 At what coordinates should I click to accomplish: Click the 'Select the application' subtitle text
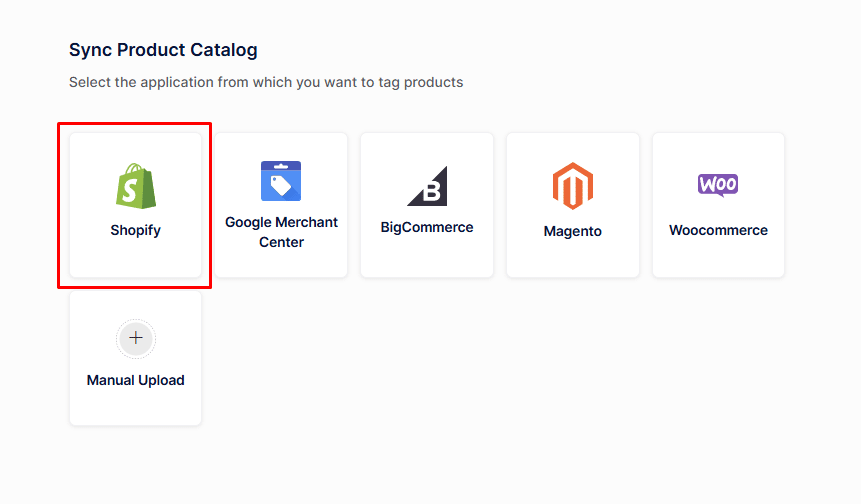266,82
